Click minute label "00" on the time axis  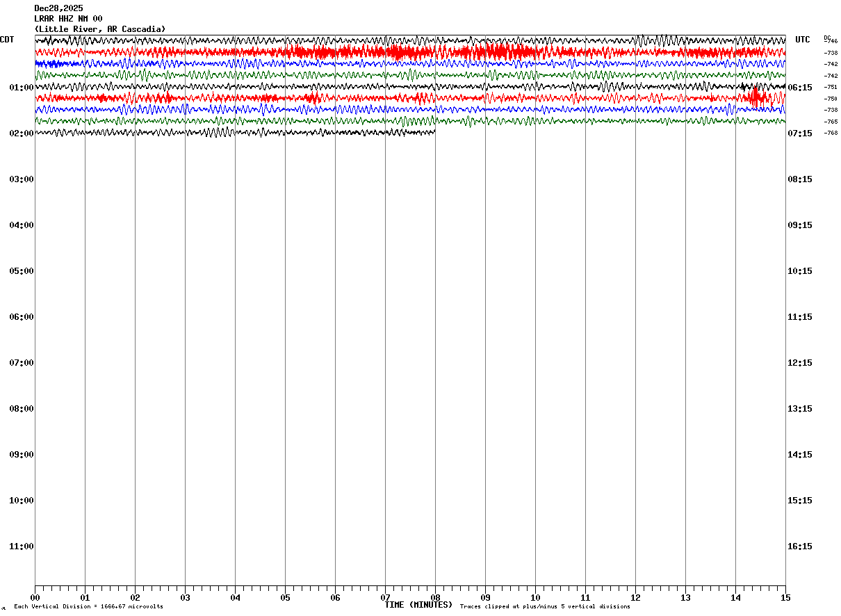click(35, 597)
